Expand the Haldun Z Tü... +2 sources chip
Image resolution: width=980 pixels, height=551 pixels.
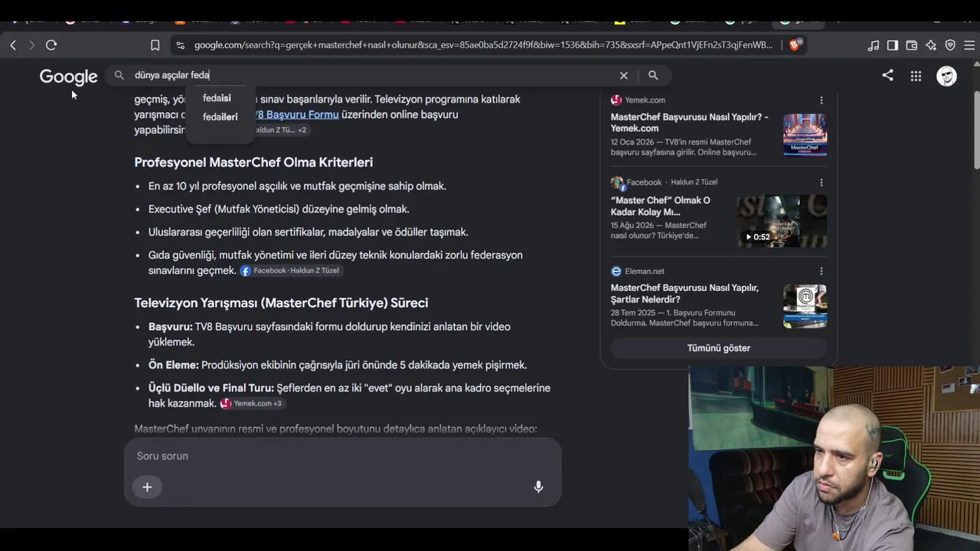pyautogui.click(x=280, y=130)
